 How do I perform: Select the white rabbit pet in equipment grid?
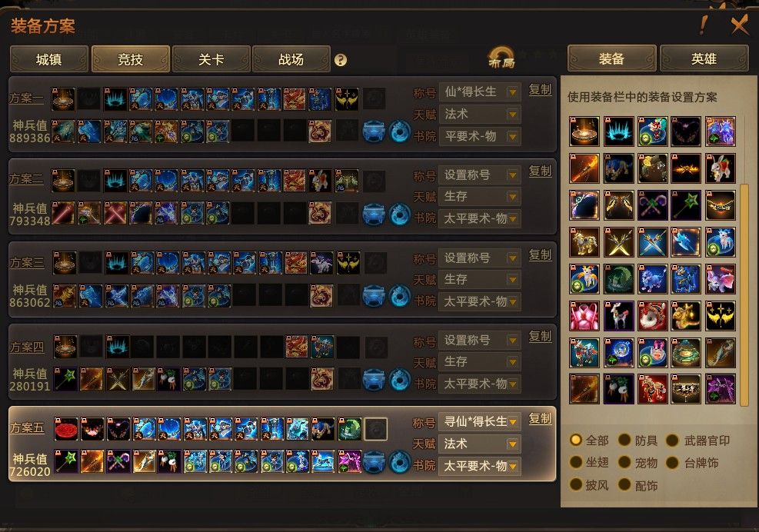720,168
